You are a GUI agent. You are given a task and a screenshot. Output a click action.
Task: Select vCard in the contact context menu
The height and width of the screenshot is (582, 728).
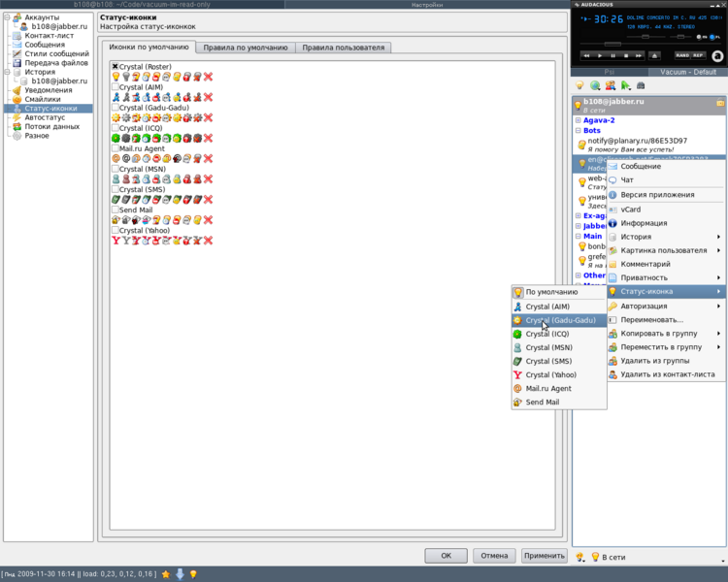tap(630, 209)
